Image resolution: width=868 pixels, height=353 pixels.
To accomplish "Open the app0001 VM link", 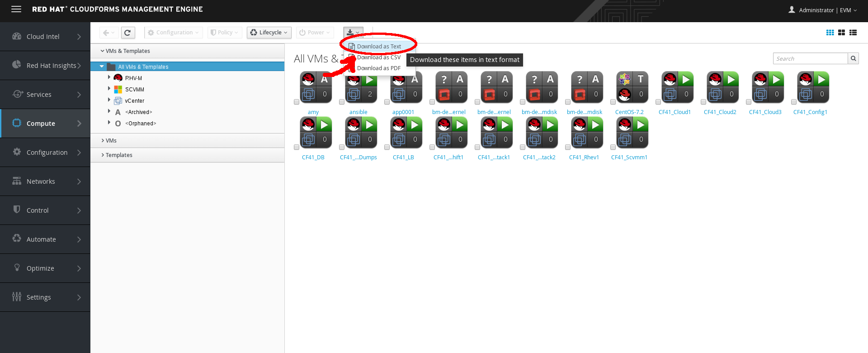I will pyautogui.click(x=403, y=112).
